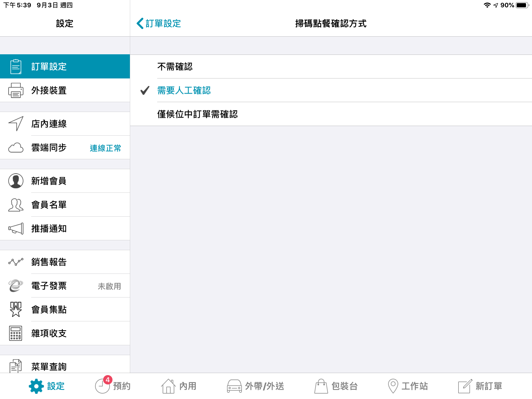Tap the medal star icon for 會員集點

point(16,309)
